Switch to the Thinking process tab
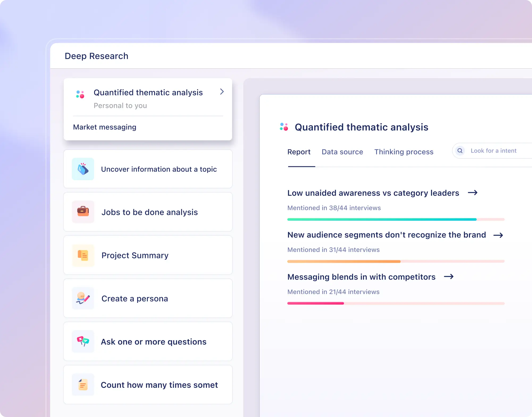 404,152
